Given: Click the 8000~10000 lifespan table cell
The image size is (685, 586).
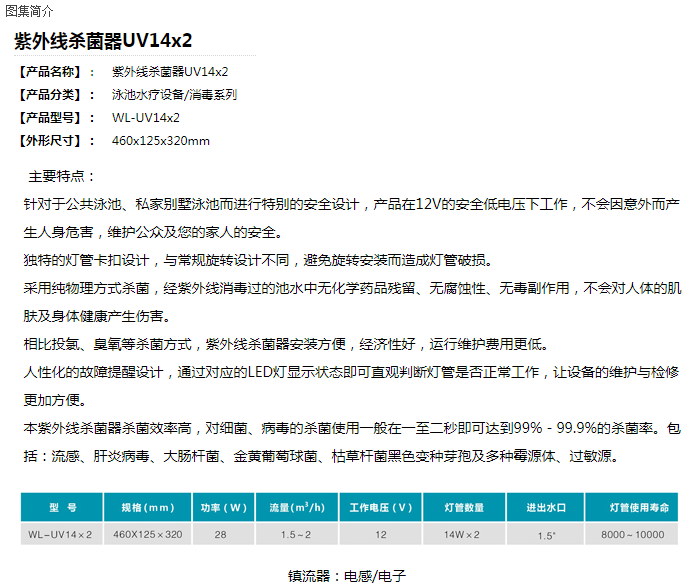Looking at the screenshot, I should point(632,535).
